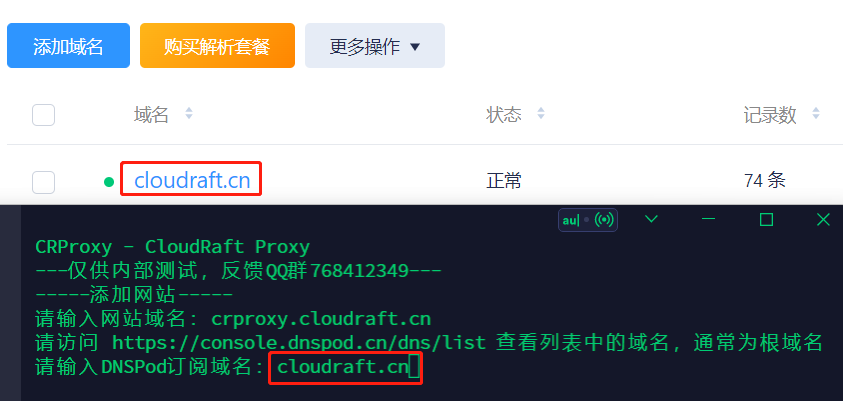Maximize the terminal window
The width and height of the screenshot is (843, 401).
[766, 219]
